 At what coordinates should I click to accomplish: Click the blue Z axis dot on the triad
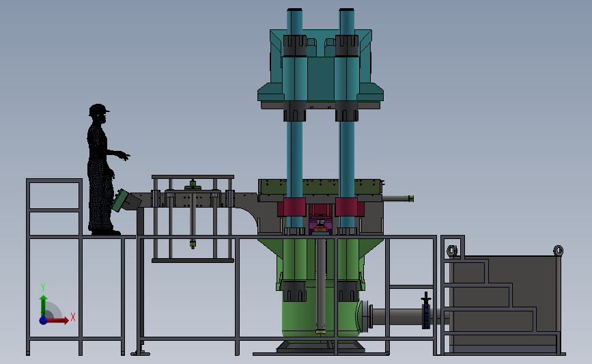click(43, 320)
